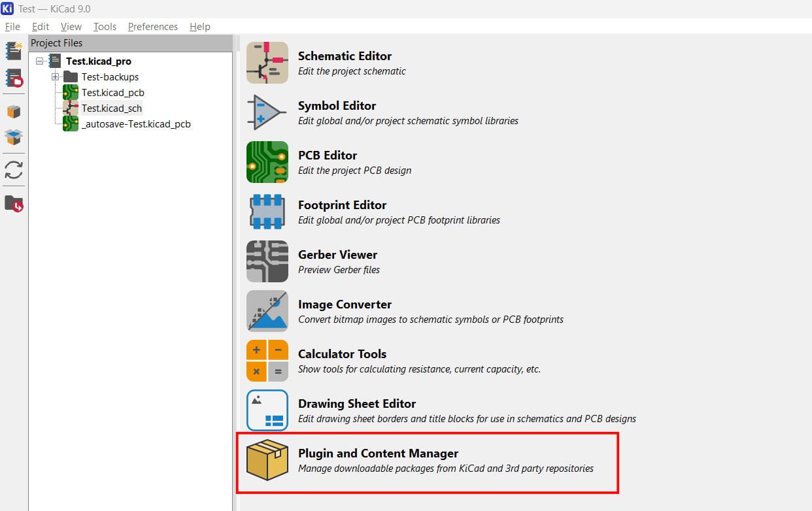Click the Drawing Sheet Editor title text
The height and width of the screenshot is (511, 812).
tap(357, 404)
